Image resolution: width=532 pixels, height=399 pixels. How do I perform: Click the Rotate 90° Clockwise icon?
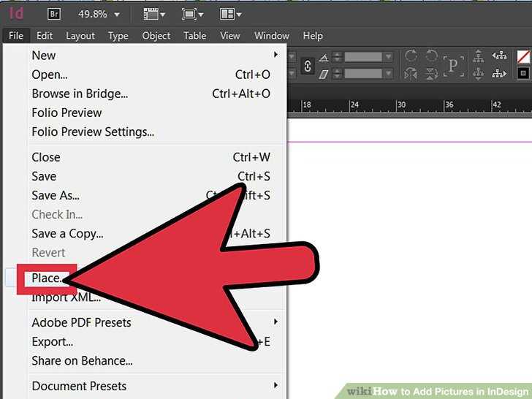[411, 56]
